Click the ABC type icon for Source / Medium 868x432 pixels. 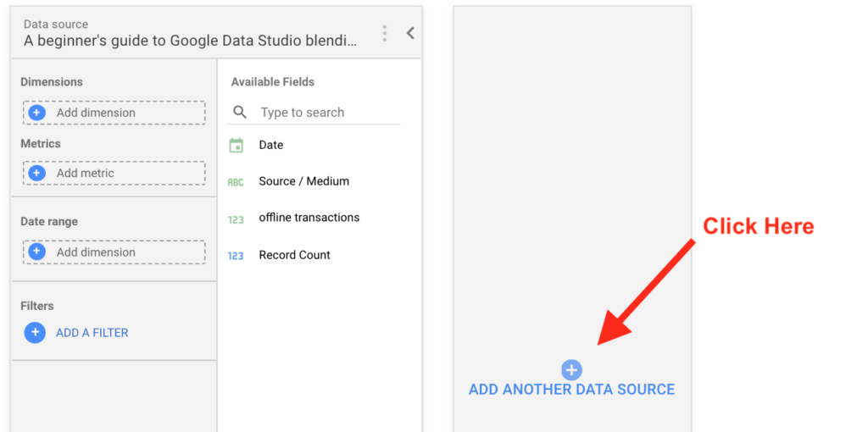[x=236, y=182]
